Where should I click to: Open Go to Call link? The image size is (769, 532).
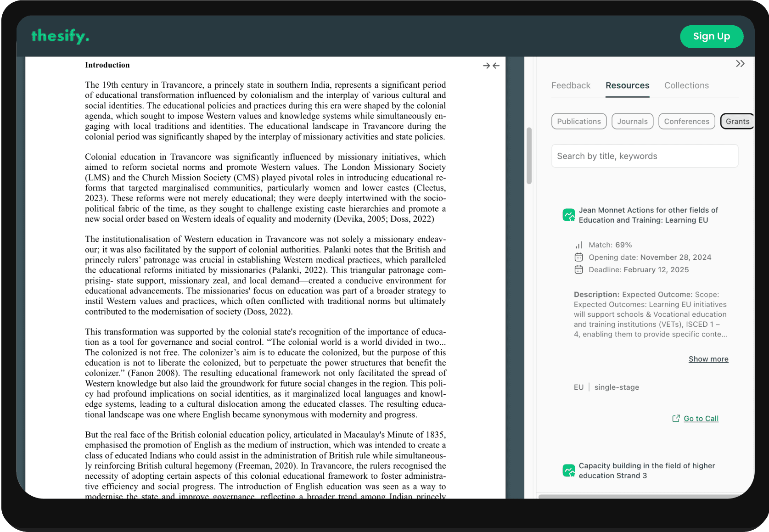click(701, 418)
